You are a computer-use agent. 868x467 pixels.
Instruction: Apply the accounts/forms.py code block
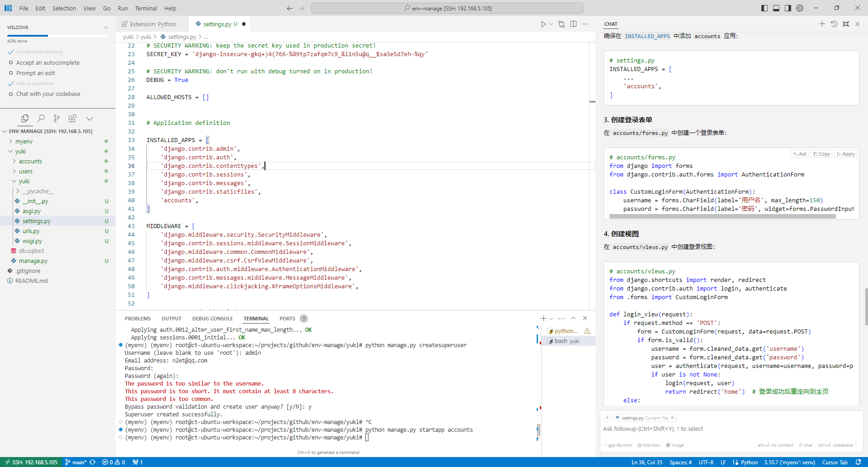pos(846,154)
